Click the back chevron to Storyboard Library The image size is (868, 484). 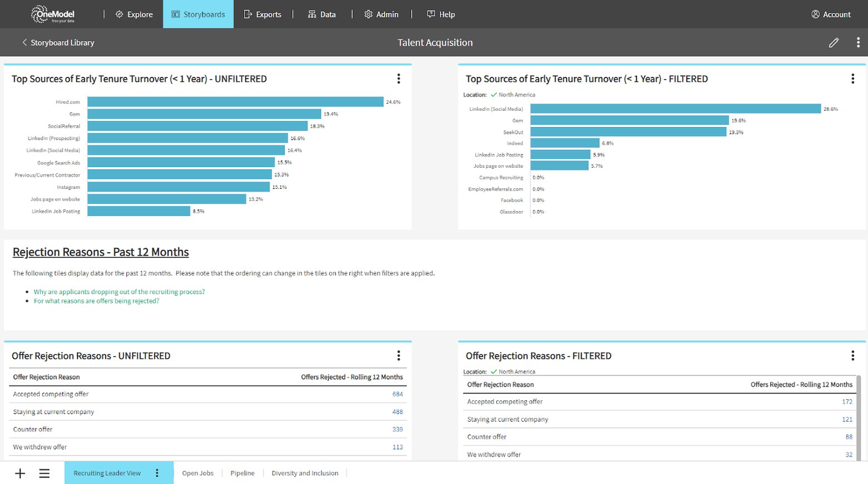pos(23,42)
